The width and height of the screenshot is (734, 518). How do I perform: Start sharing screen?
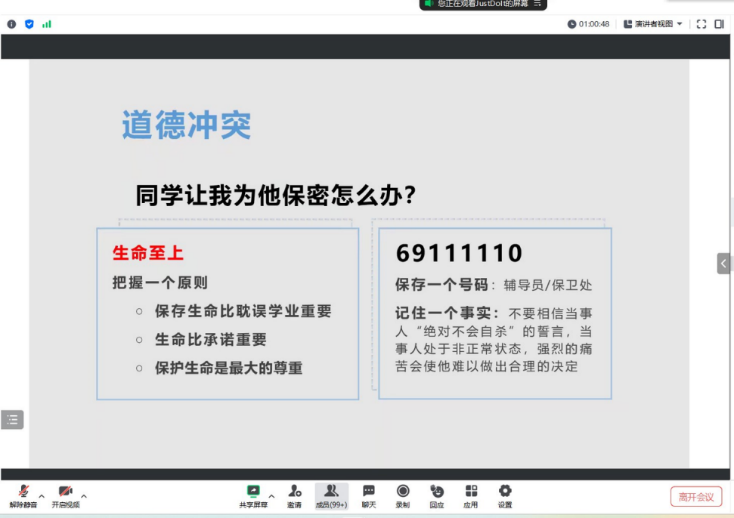(x=253, y=492)
